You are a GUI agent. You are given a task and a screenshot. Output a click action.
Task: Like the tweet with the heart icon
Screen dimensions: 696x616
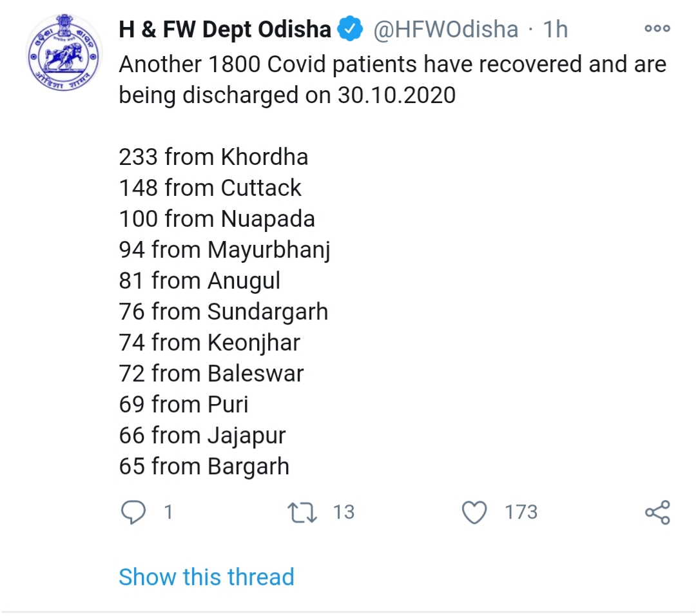tap(475, 512)
